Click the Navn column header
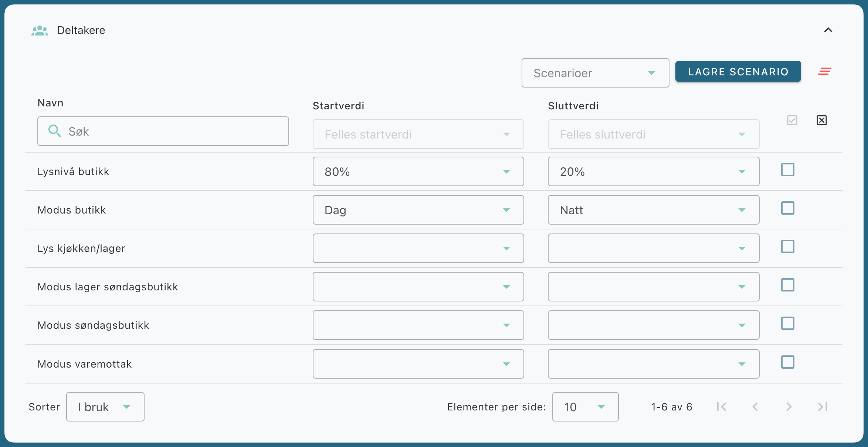The height and width of the screenshot is (447, 868). [51, 103]
